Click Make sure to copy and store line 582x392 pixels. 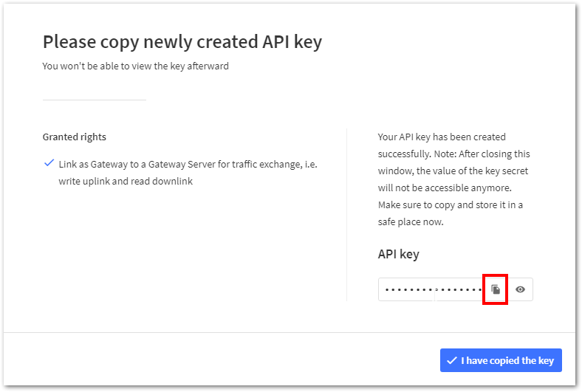[x=450, y=204]
